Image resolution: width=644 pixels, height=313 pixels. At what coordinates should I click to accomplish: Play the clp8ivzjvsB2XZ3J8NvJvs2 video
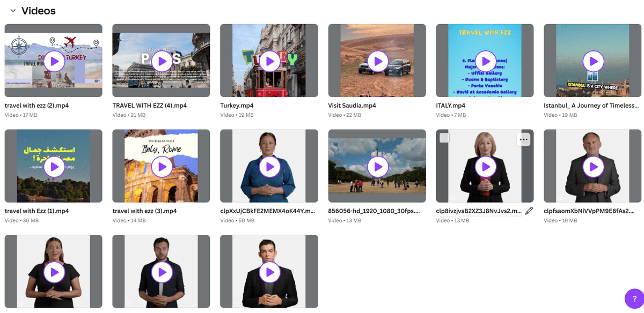click(485, 167)
